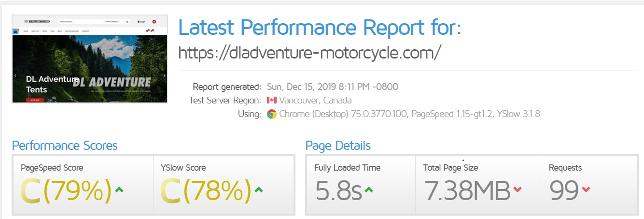
Task: Click the Report generated date text
Action: coord(333,87)
